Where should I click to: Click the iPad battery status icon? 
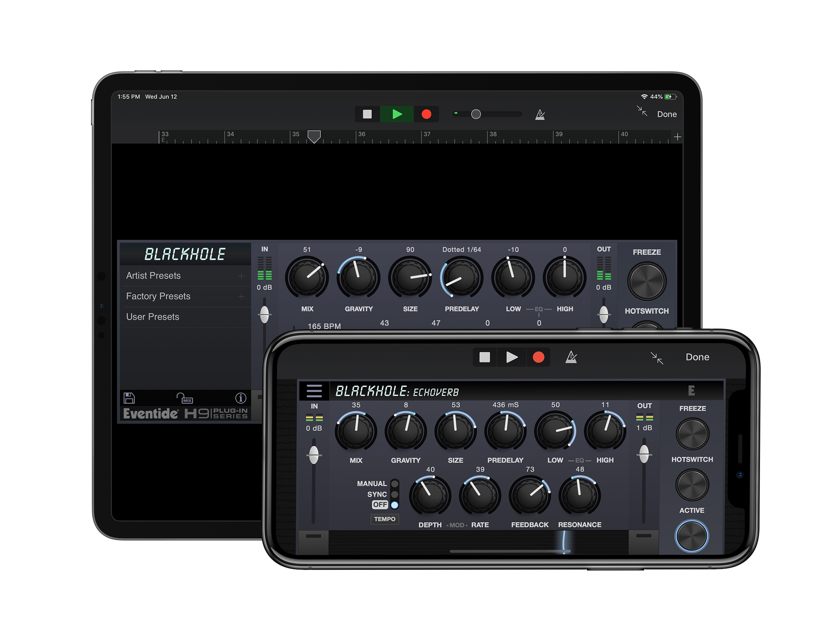[670, 97]
